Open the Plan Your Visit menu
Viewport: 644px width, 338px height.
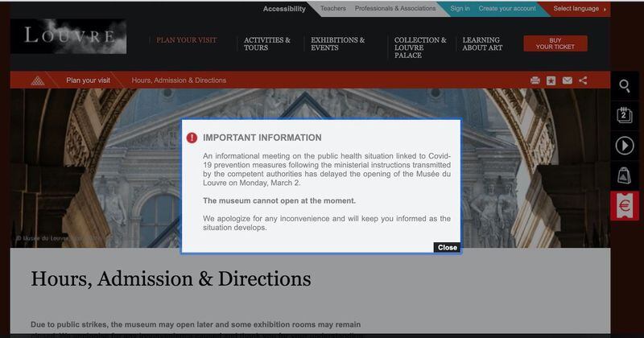point(187,40)
